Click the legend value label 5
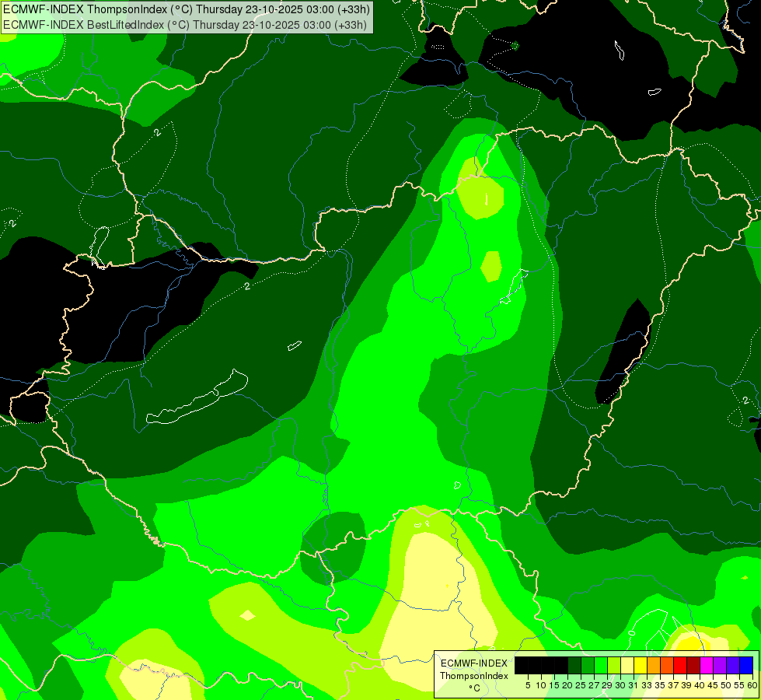761x700 pixels. pyautogui.click(x=528, y=685)
